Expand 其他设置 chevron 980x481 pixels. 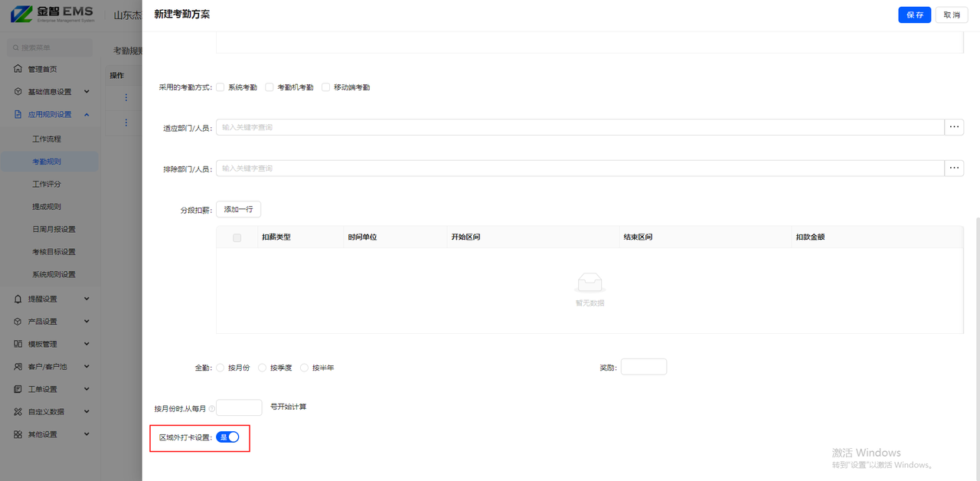pos(87,434)
